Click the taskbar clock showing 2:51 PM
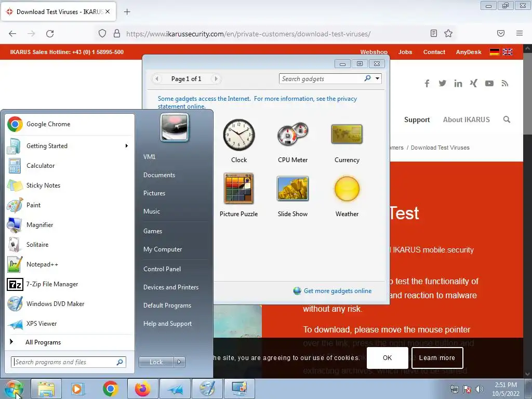 pyautogui.click(x=506, y=389)
